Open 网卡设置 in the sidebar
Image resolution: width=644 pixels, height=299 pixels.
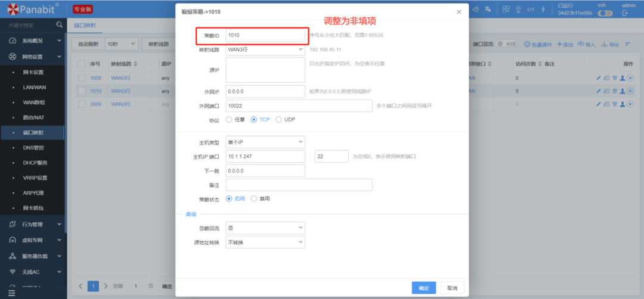pyautogui.click(x=33, y=72)
